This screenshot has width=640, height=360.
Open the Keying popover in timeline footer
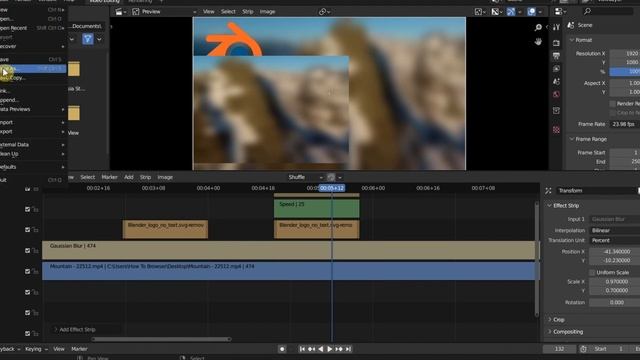36,349
